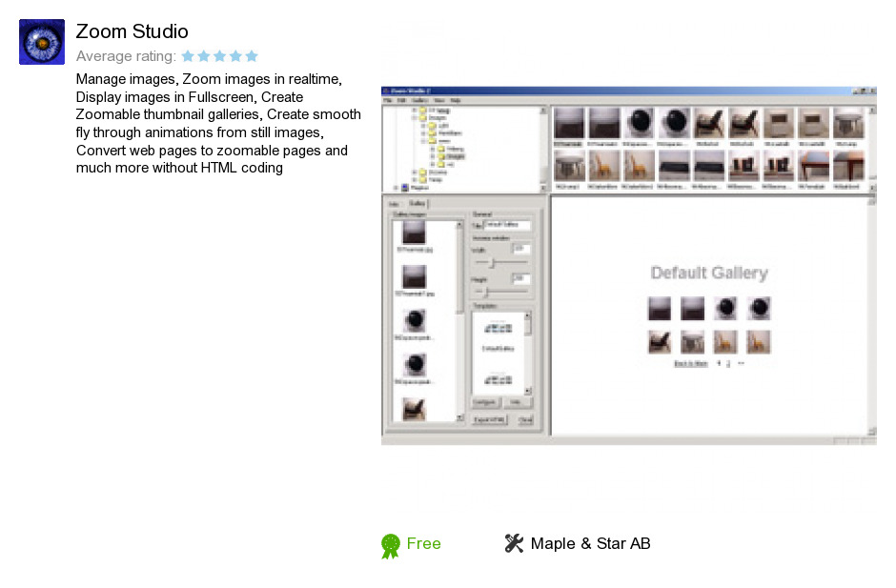Click the Configure button under templates

click(486, 402)
